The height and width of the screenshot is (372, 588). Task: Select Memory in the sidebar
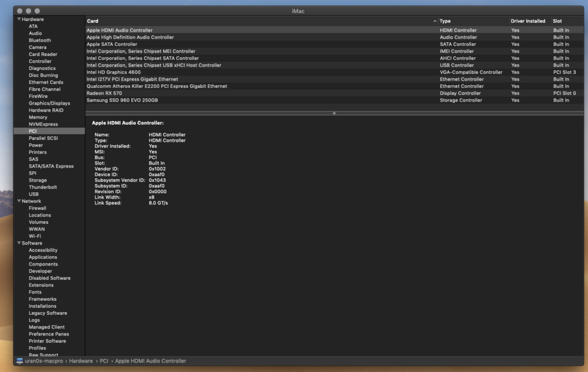tap(38, 117)
